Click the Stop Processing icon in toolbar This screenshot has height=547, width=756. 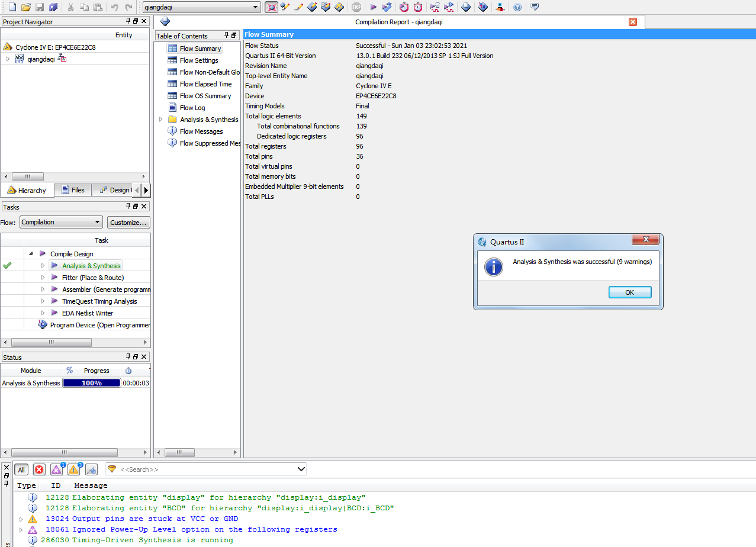(356, 7)
